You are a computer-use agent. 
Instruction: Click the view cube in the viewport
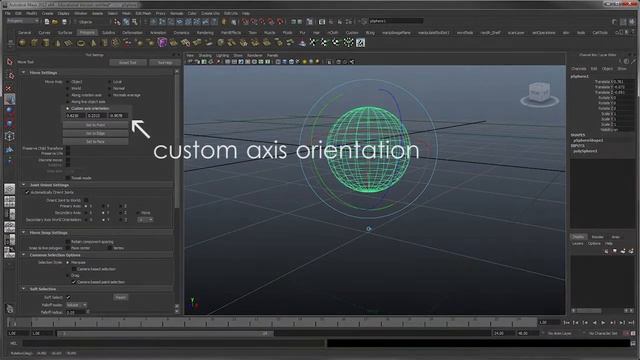(539, 93)
